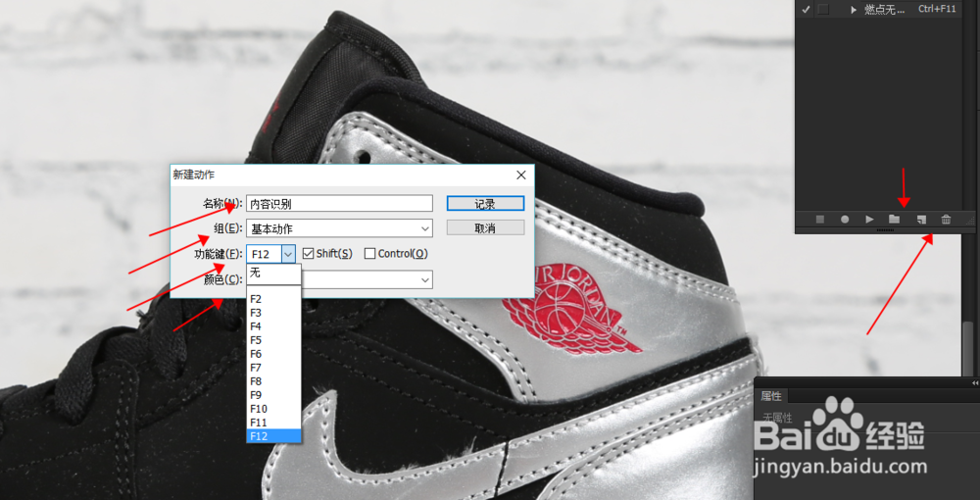Choose F4 in the function key list
This screenshot has height=500, width=980.
273,326
